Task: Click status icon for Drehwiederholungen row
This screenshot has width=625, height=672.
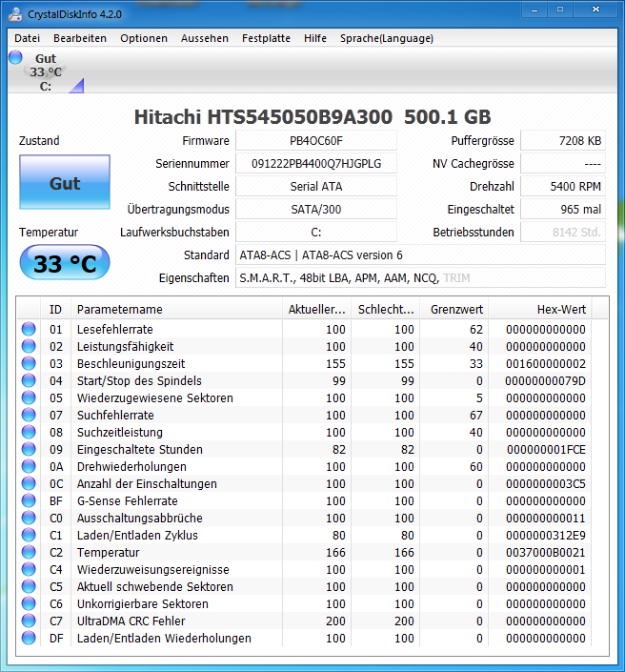Action: [29, 466]
